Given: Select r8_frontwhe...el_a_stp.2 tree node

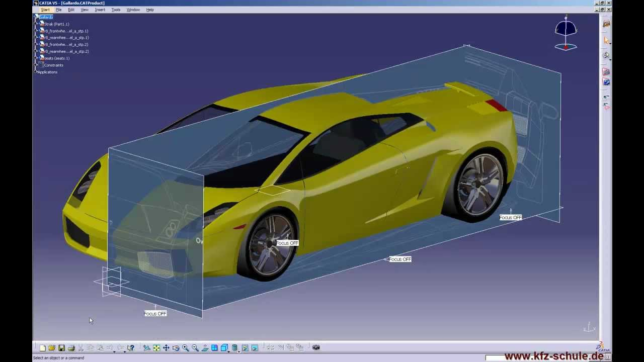Looking at the screenshot, I should (x=65, y=45).
